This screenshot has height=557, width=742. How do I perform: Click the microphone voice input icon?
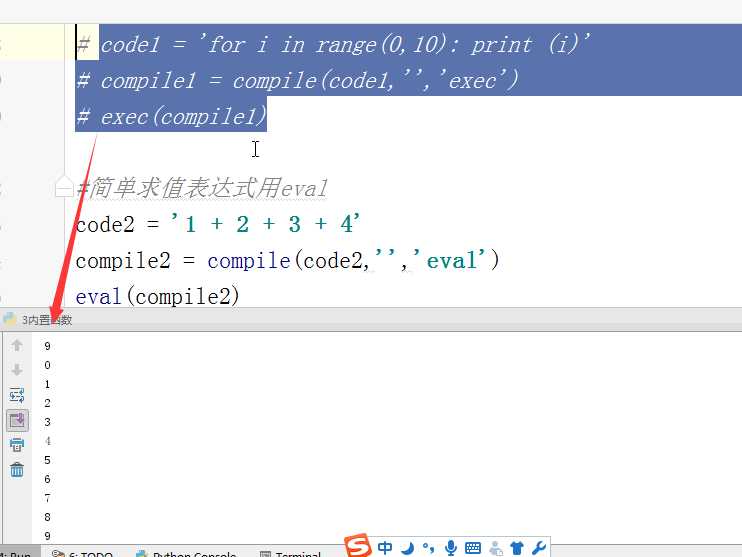(451, 548)
